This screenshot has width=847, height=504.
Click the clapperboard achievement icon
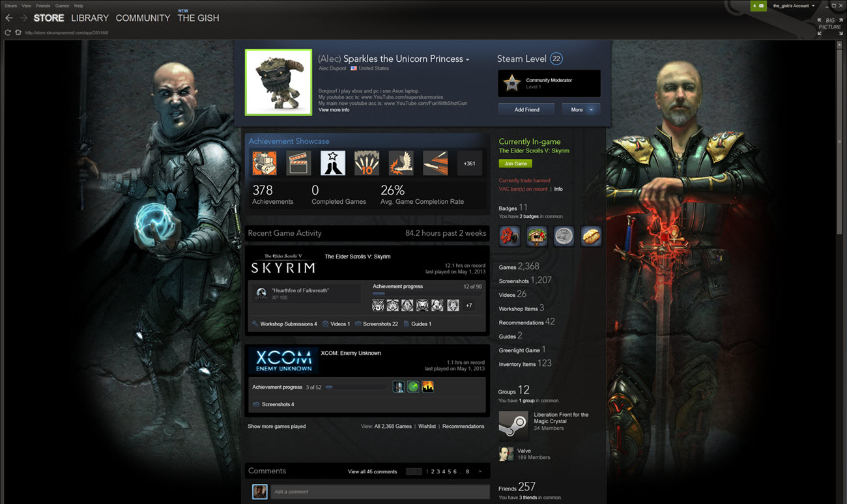298,163
